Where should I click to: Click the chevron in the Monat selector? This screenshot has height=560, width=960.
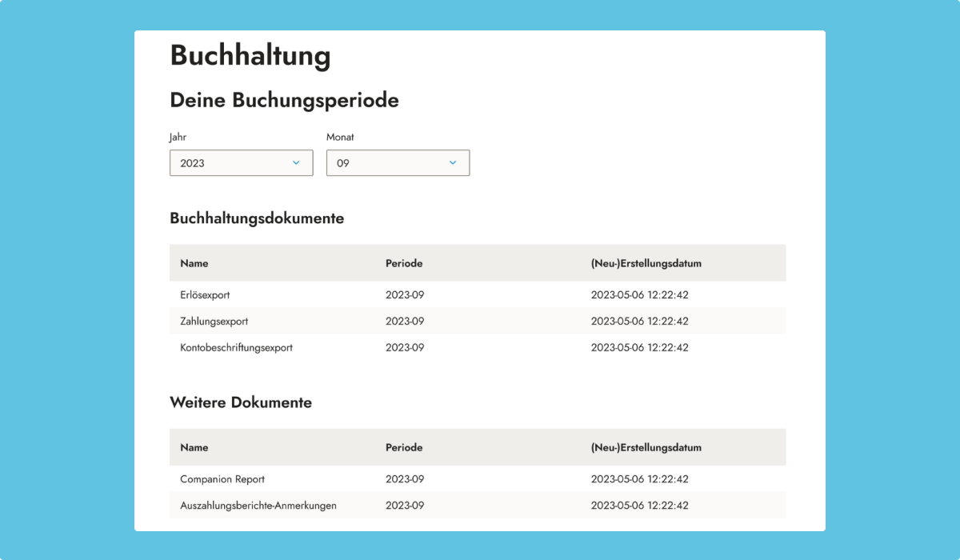click(x=453, y=162)
